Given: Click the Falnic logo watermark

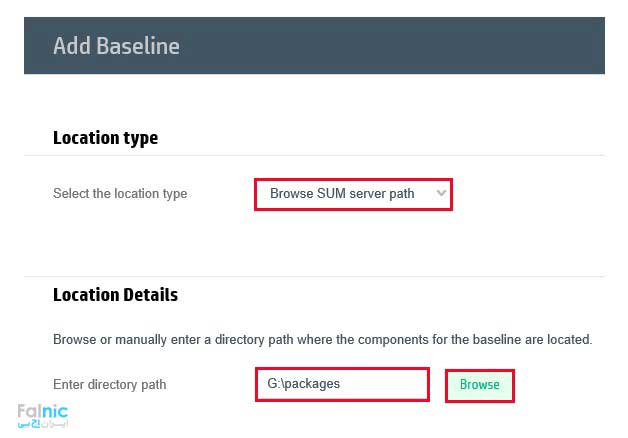Looking at the screenshot, I should (41, 411).
